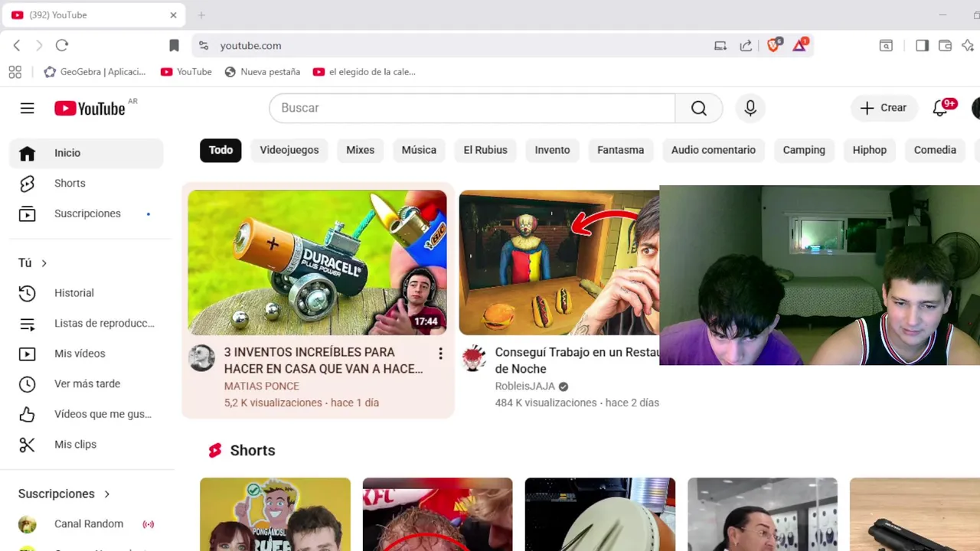Open the Nueva pestaña bookmark
This screenshot has width=980, height=551.
tap(262, 72)
